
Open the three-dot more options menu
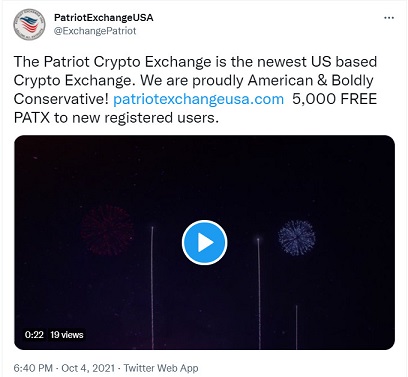[389, 18]
